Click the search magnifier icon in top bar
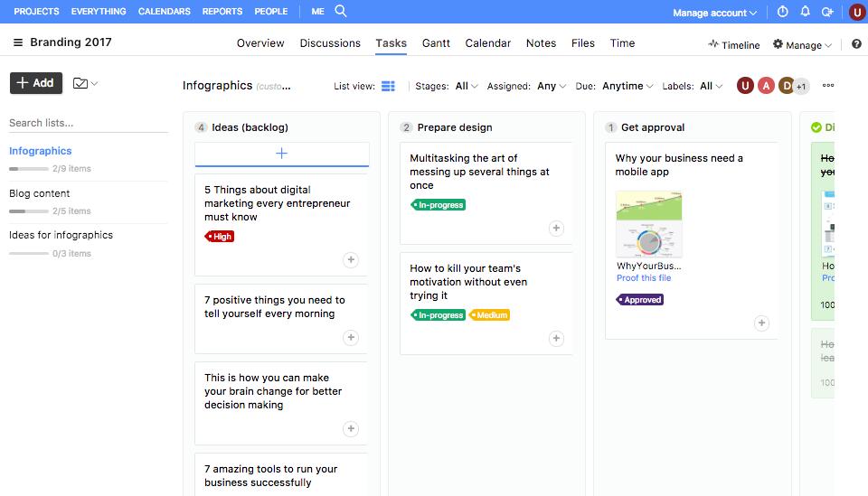868x496 pixels. (341, 12)
